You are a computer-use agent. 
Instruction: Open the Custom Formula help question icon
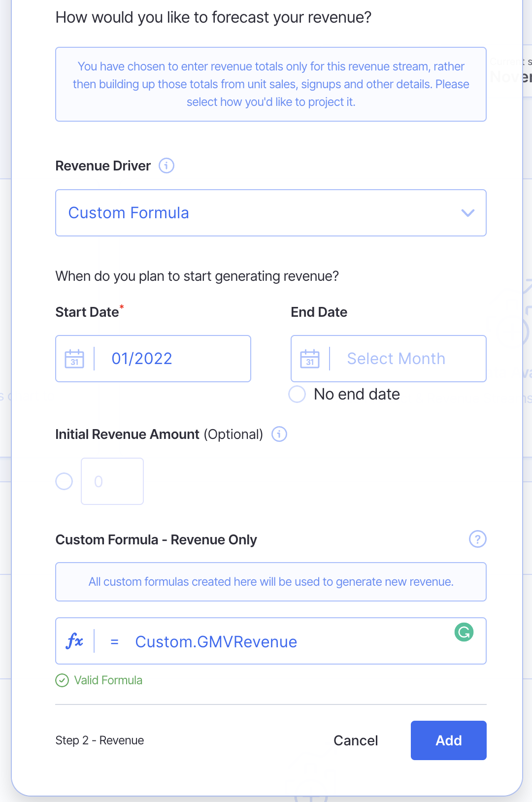point(477,539)
